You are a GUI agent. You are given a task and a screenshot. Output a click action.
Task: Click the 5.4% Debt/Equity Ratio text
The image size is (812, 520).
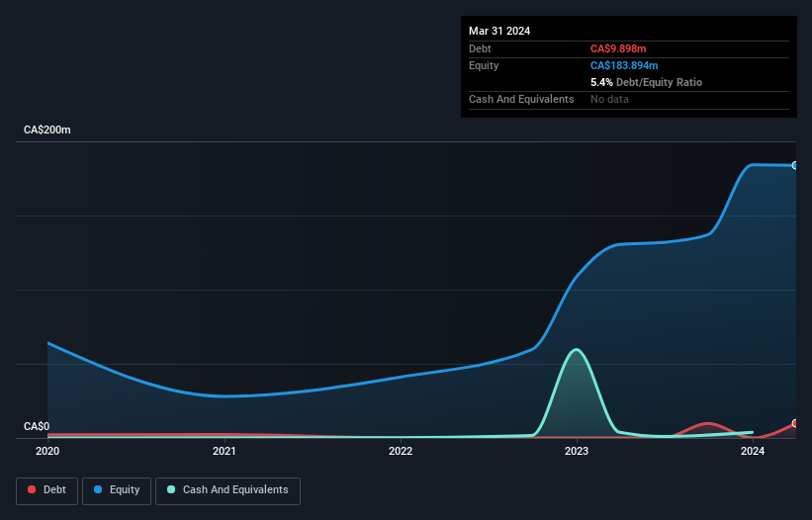(x=646, y=82)
